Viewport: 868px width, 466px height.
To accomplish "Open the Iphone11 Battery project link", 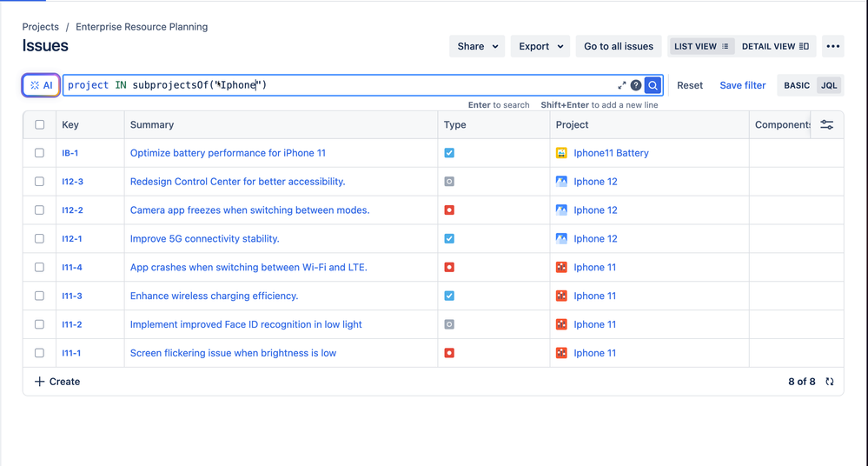I will tap(611, 153).
